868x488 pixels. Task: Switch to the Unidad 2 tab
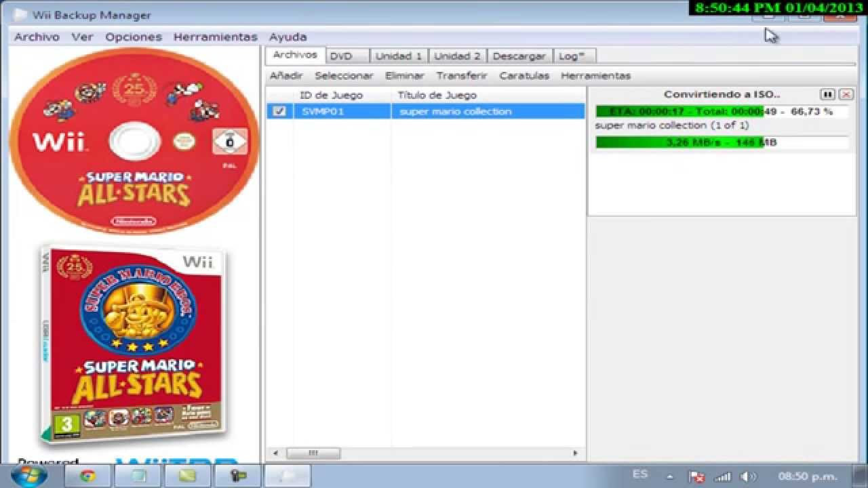click(x=457, y=56)
